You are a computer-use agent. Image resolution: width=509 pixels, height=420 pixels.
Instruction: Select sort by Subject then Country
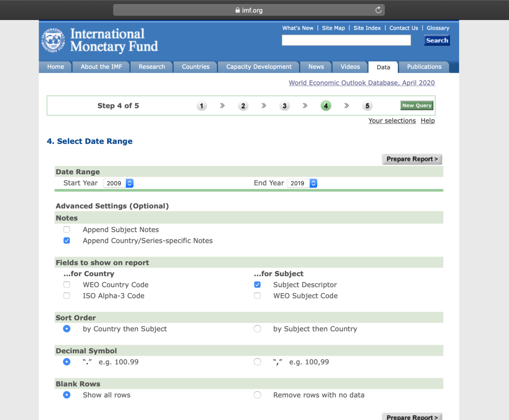coord(257,329)
